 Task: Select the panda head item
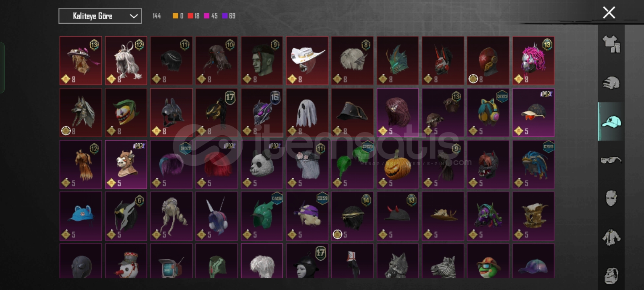pos(262,164)
